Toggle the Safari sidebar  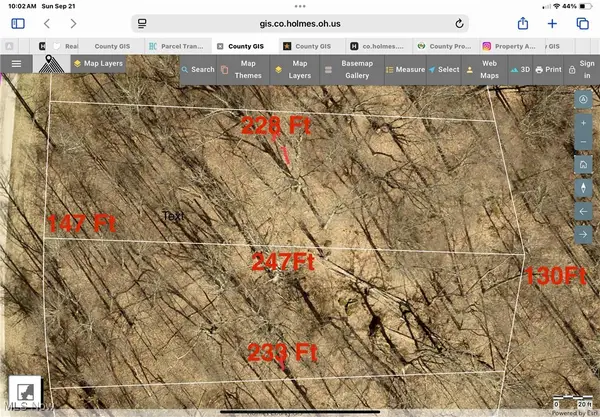[x=17, y=23]
